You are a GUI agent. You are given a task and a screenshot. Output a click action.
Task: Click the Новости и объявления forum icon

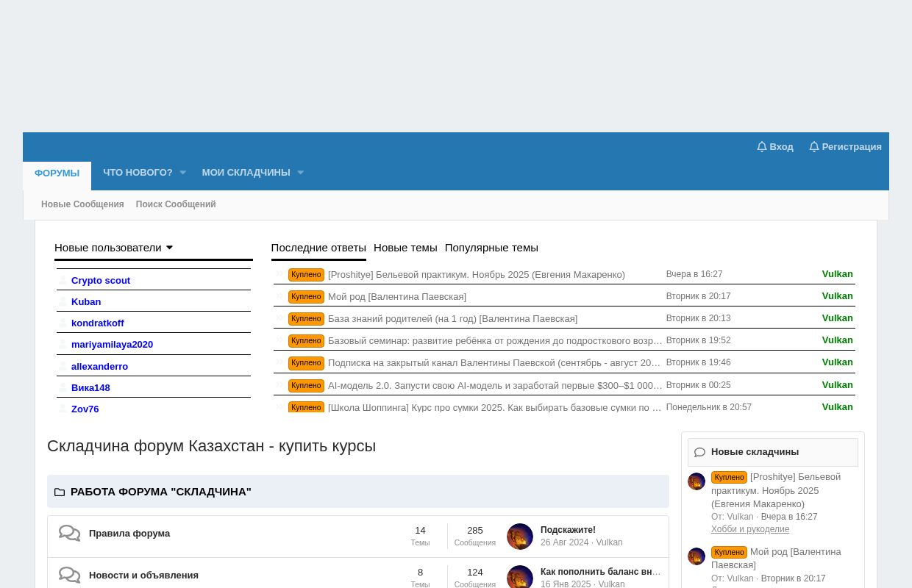(70, 576)
